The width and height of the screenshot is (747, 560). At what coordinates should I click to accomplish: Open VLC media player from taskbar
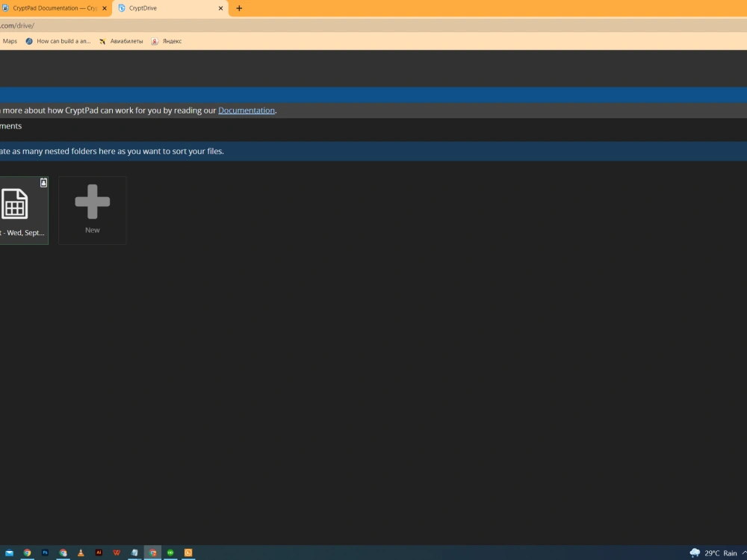coord(81,553)
